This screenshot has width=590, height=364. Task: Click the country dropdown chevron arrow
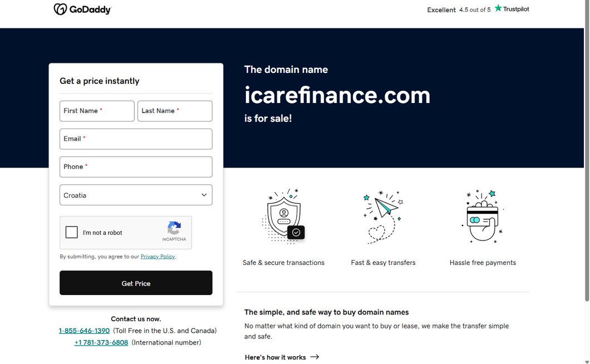(204, 195)
